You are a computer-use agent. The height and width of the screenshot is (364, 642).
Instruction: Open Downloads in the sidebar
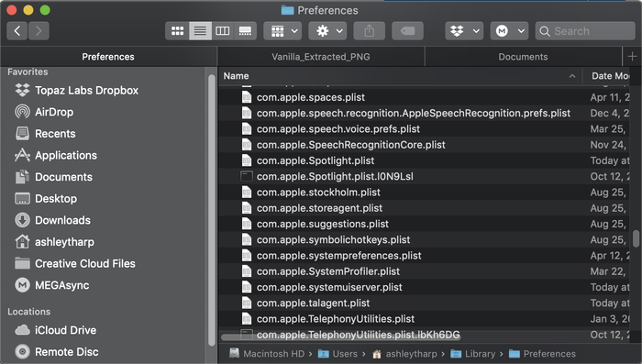(x=62, y=220)
